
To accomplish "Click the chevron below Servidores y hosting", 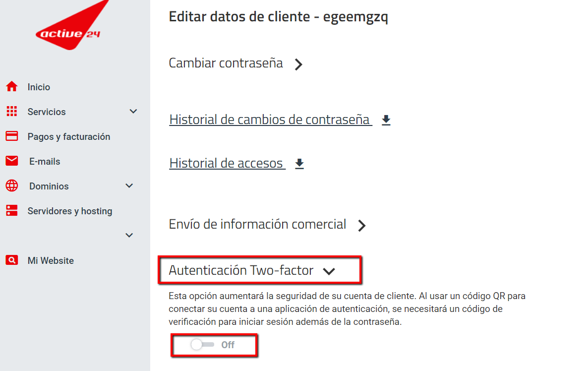I will (129, 235).
